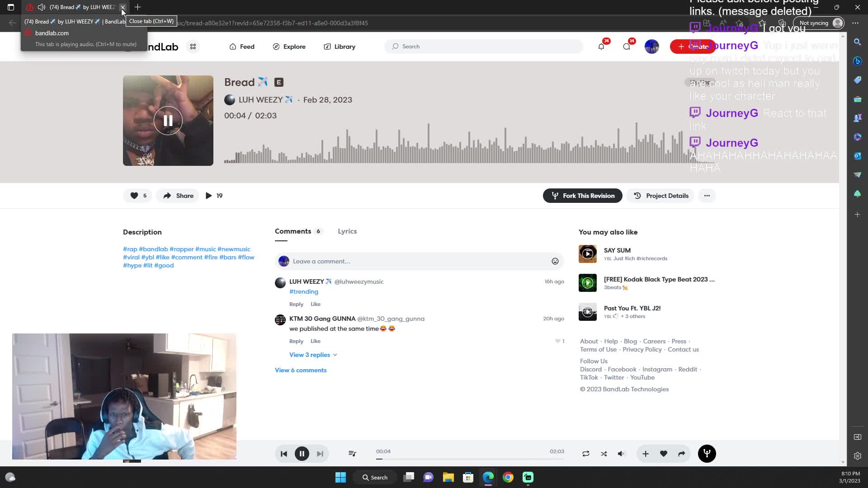
Task: Like the track with heart showing 5
Action: (x=138, y=196)
